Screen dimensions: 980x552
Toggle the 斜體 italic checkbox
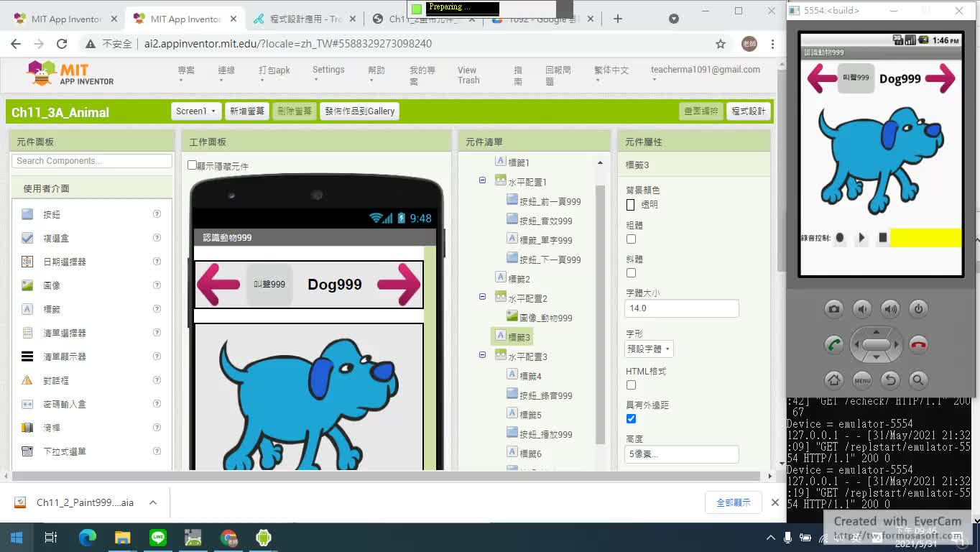click(631, 272)
